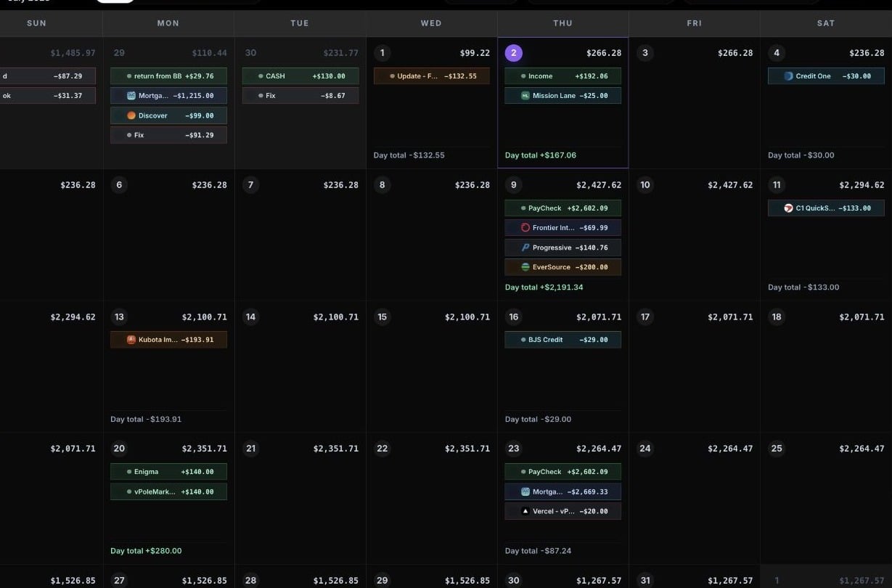Click the orange Discover icon
This screenshot has height=588, width=892.
coord(131,115)
